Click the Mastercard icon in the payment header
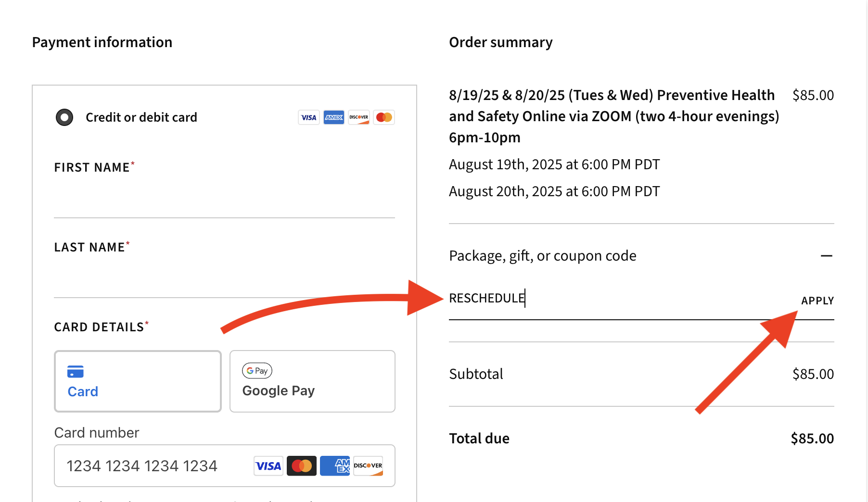 384,117
